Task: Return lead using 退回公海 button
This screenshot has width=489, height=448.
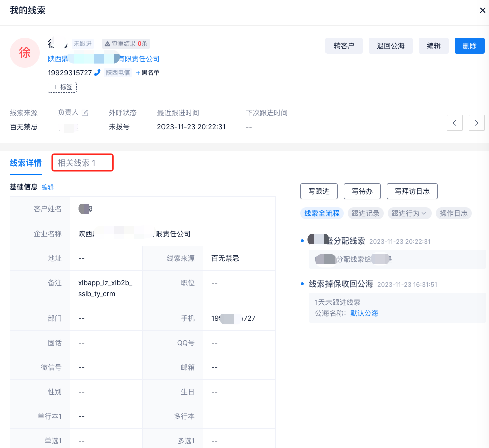Action: pyautogui.click(x=390, y=46)
